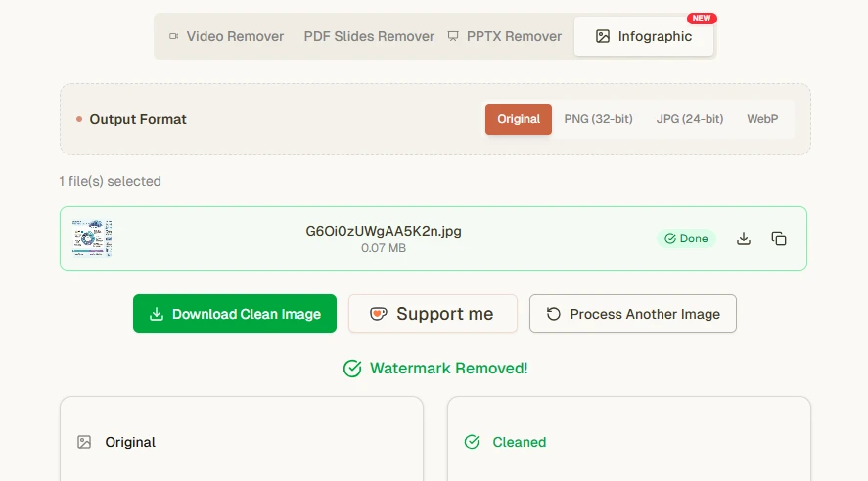The image size is (868, 481).
Task: Click the NEW badge on Infographic
Action: [702, 19]
